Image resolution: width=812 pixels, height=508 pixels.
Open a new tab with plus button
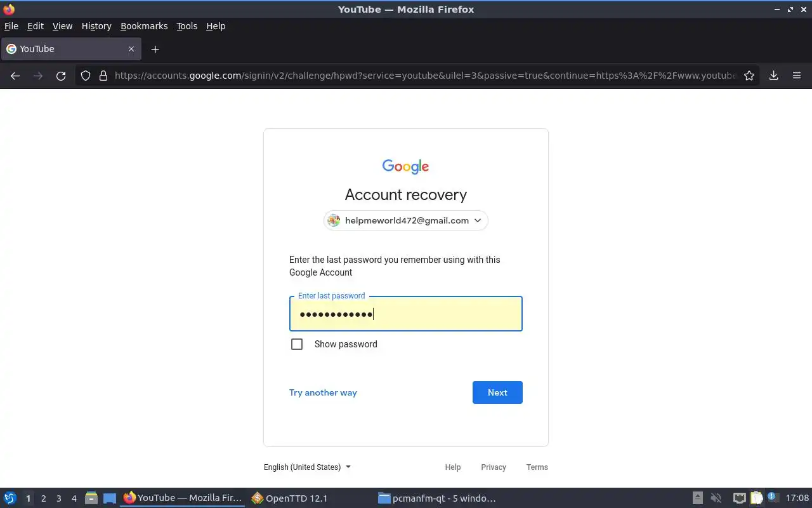155,49
